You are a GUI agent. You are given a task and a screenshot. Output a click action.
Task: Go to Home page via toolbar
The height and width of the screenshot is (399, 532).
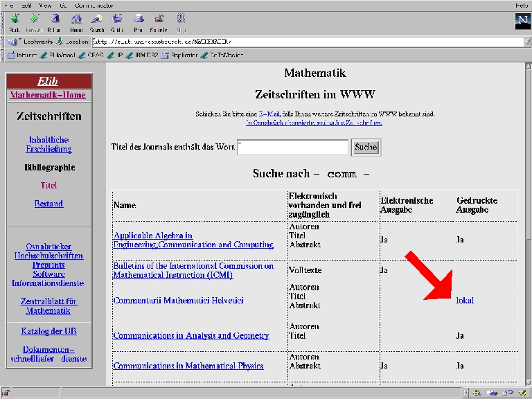(76, 21)
